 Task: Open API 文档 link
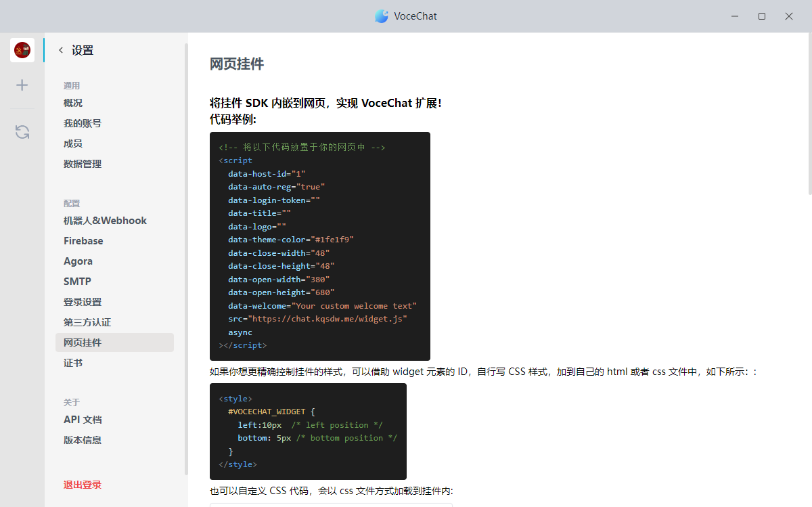pyautogui.click(x=83, y=420)
